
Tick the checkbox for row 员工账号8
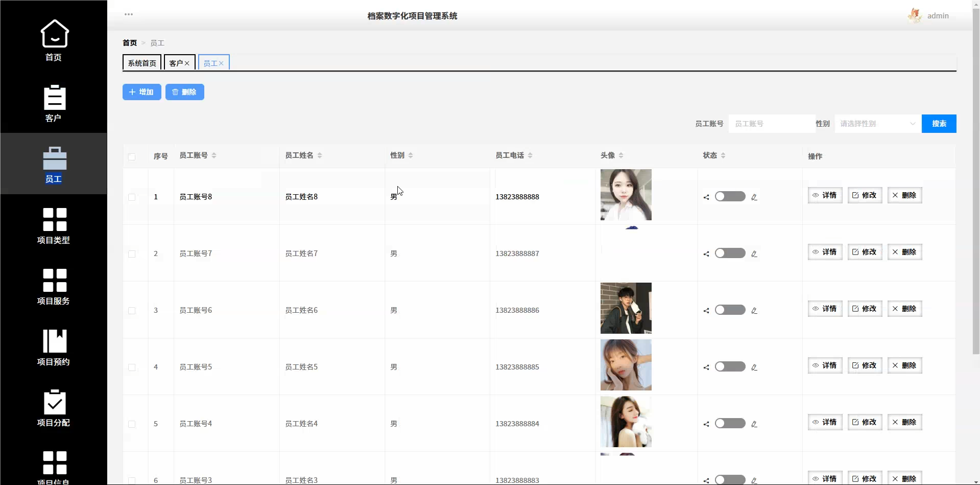coord(132,197)
